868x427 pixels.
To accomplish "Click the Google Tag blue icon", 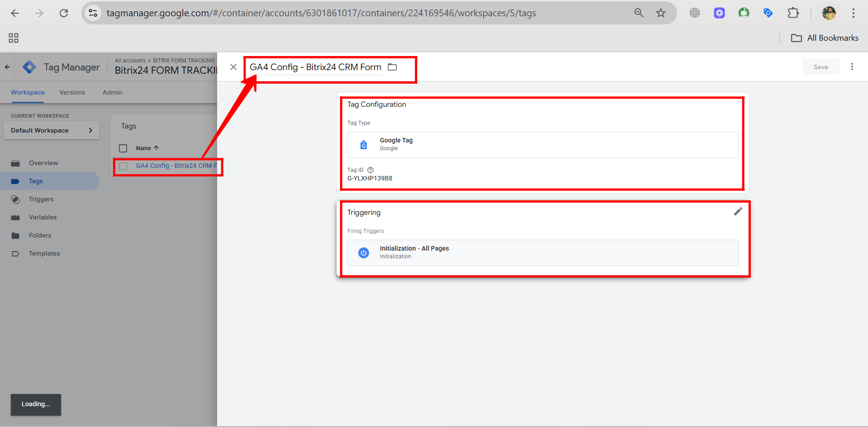I will click(x=364, y=145).
